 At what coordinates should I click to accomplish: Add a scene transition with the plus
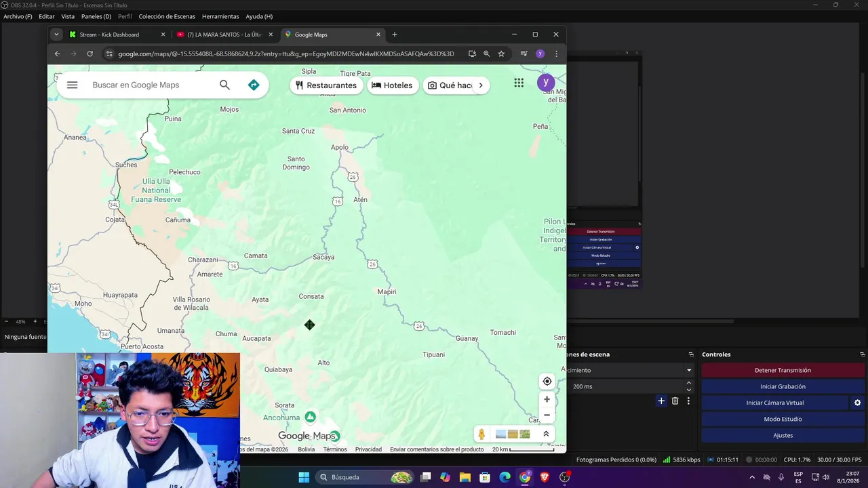point(661,401)
